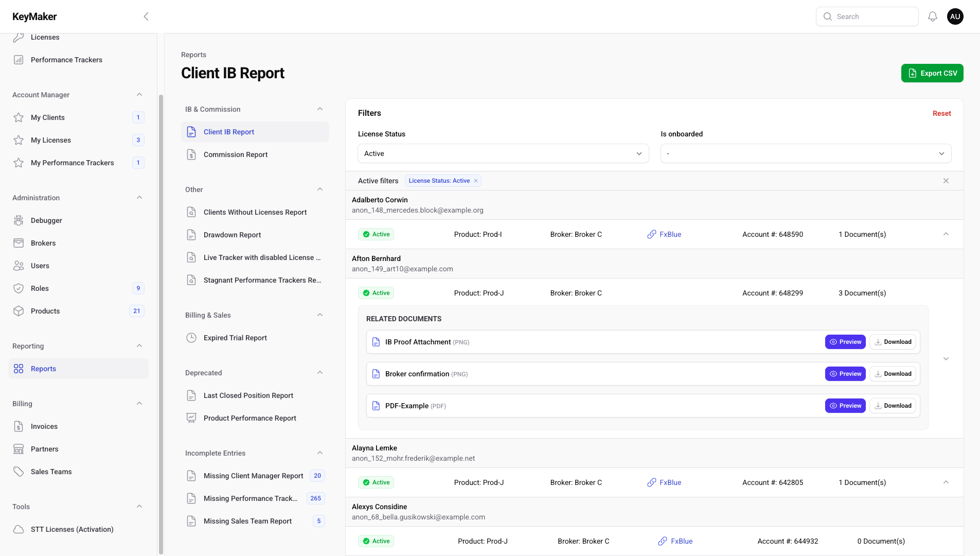
Task: Open Missing Sales Team Report
Action: pyautogui.click(x=255, y=521)
